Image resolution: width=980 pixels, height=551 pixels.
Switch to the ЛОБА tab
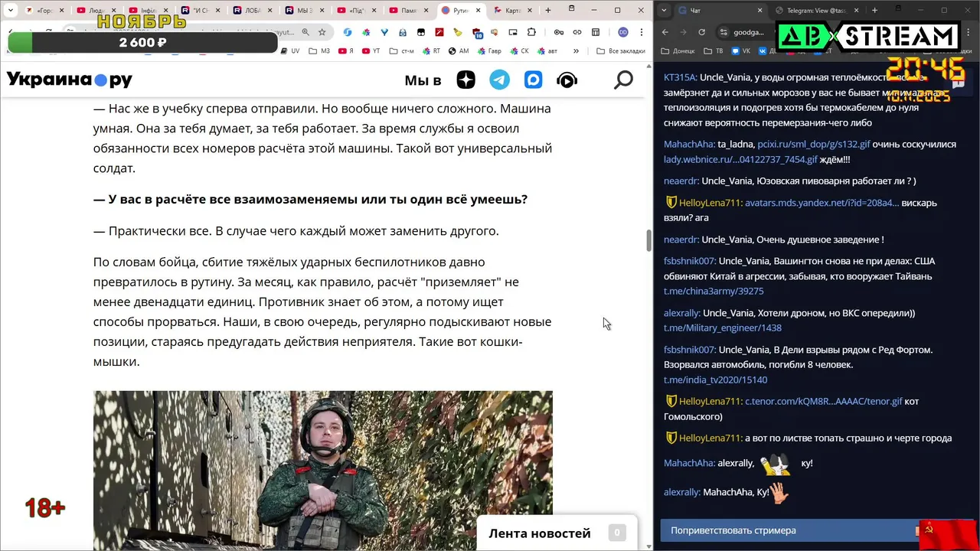(251, 11)
